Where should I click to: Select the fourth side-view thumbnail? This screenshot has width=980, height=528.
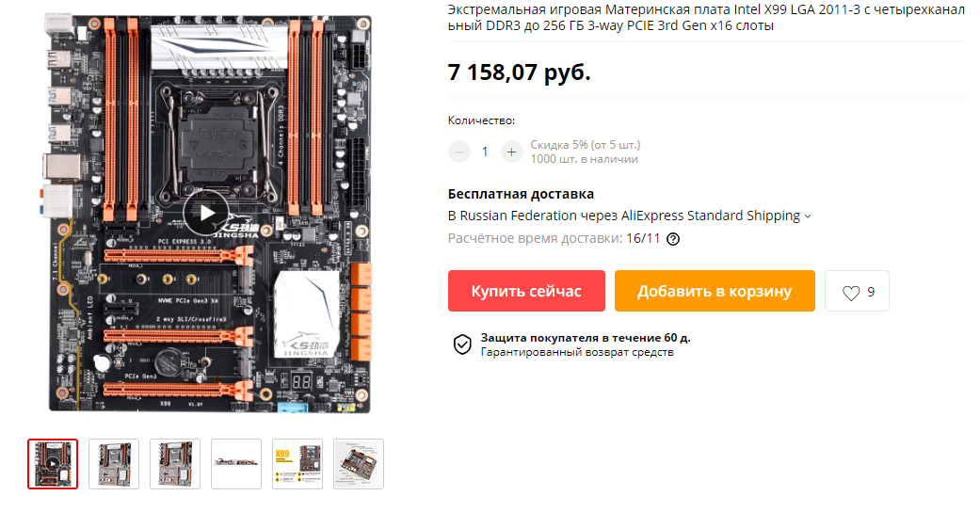(x=236, y=464)
